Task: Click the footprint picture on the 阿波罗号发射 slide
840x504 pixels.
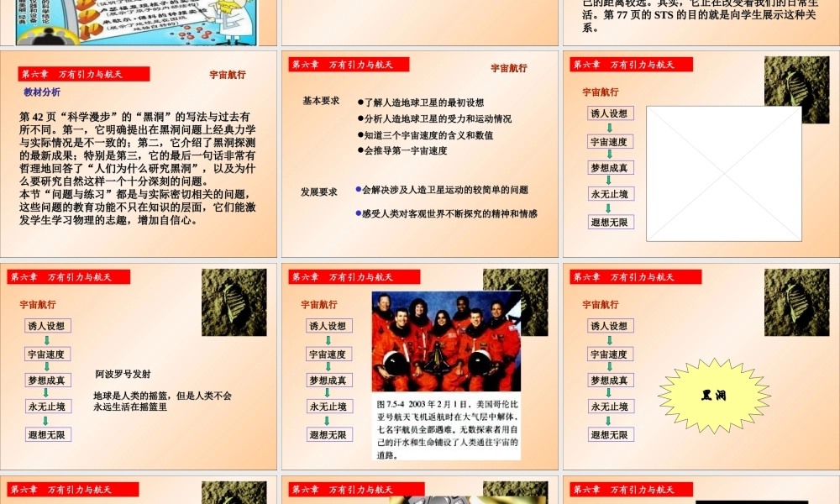Action: pyautogui.click(x=234, y=302)
